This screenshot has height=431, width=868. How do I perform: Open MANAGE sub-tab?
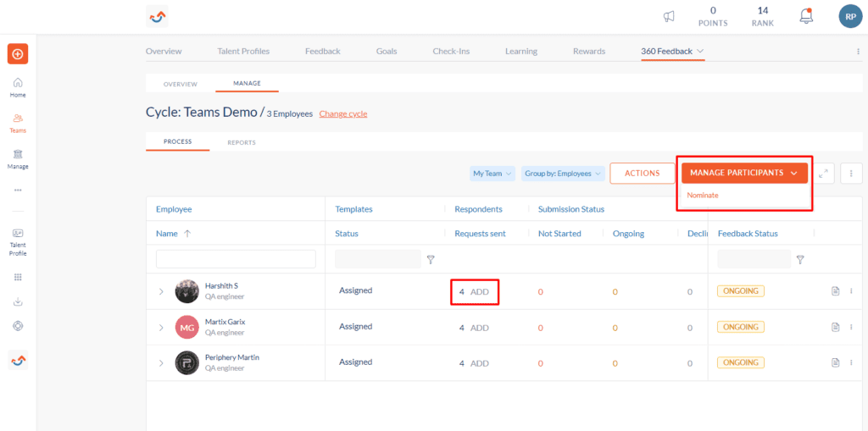[247, 83]
